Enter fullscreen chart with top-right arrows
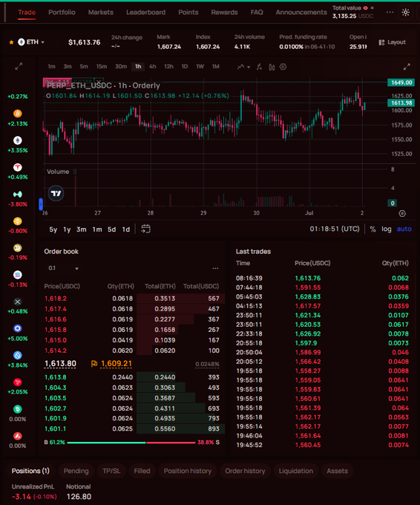Screen dimensions: 420x505 407,67
